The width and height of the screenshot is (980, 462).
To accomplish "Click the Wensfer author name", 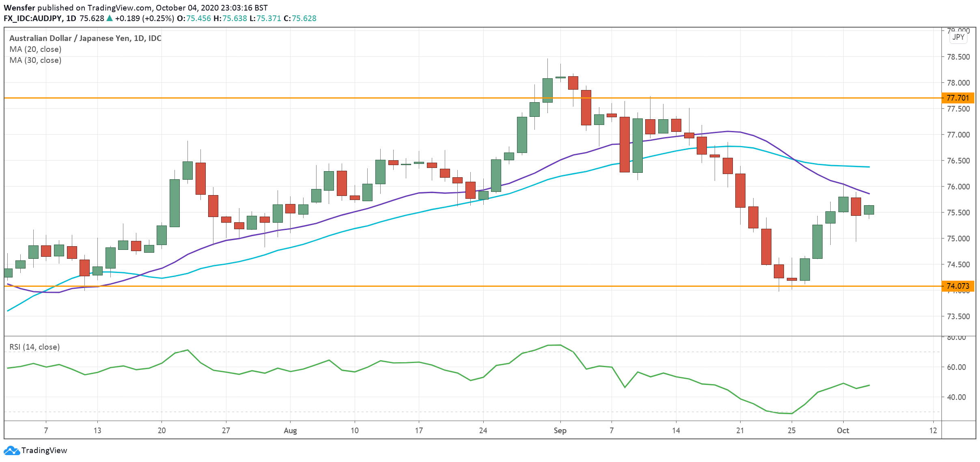I will 19,8.
